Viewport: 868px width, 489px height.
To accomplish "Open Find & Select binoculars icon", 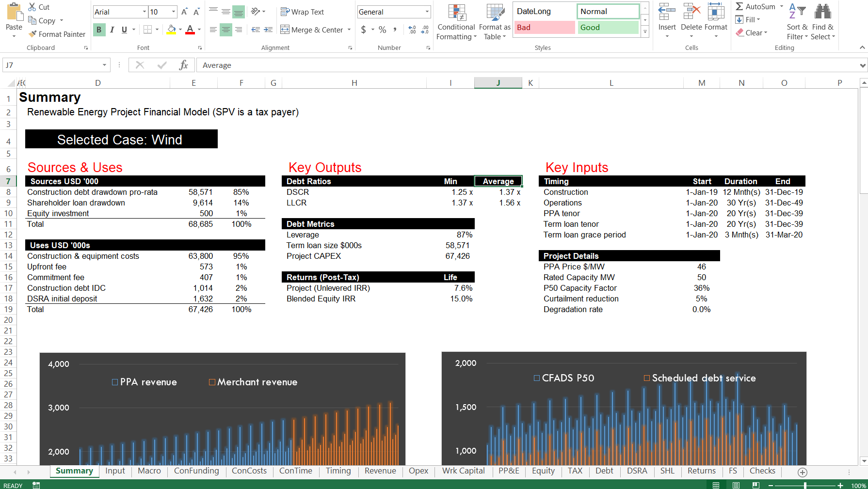I will (823, 12).
